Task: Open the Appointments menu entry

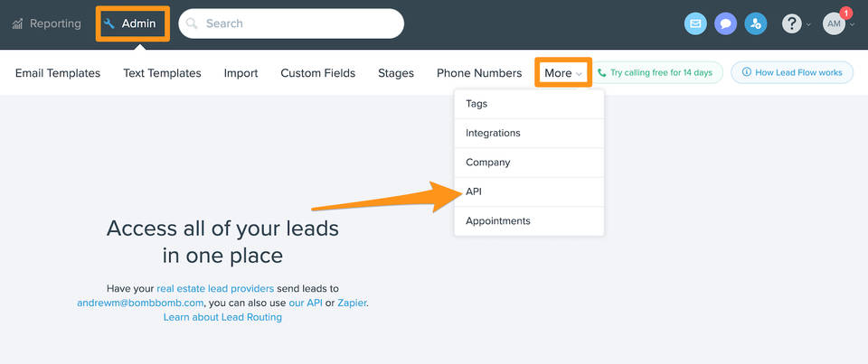Action: (497, 220)
